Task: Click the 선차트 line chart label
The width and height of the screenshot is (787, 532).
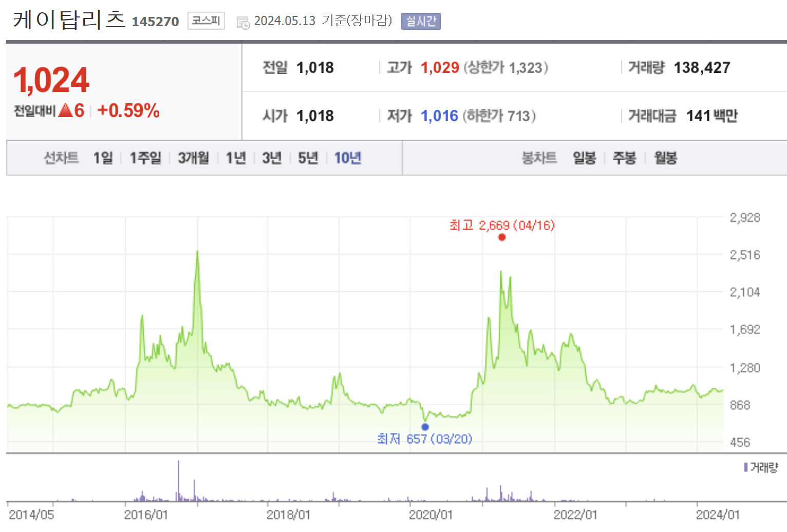Action: coord(61,158)
